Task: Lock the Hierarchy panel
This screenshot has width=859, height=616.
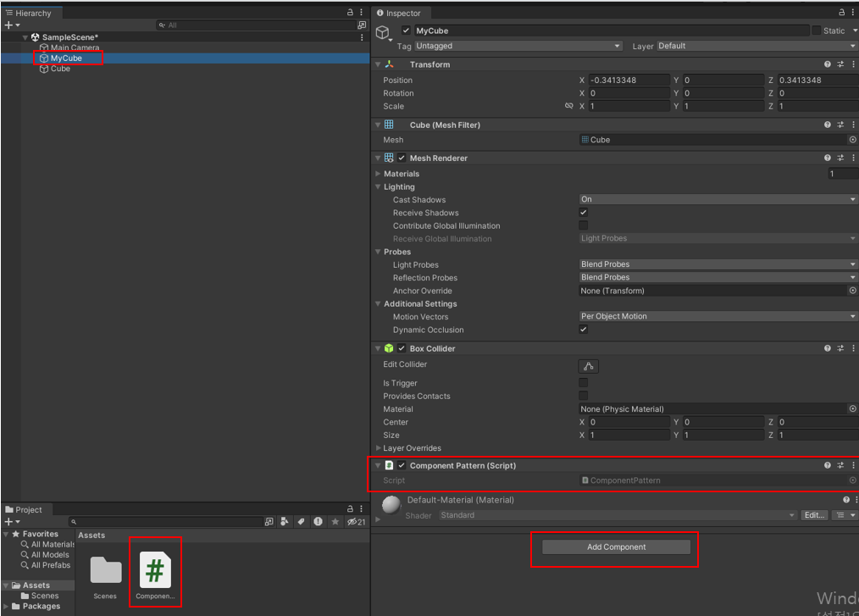Action: 350,12
